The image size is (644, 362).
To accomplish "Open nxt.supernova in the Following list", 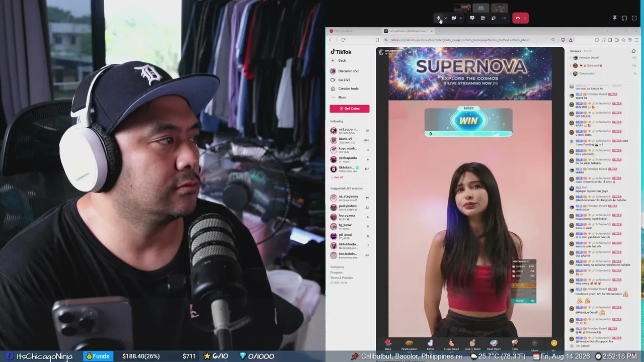I will click(350, 131).
